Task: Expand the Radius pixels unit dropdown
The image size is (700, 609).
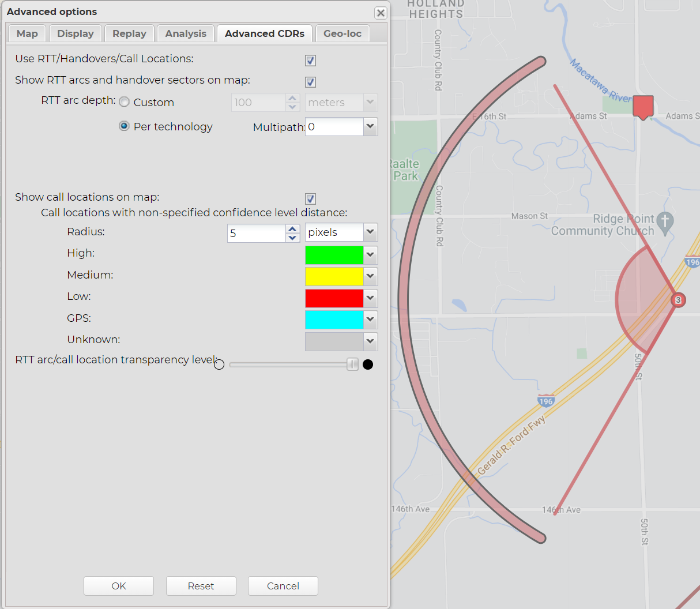Action: (x=370, y=232)
